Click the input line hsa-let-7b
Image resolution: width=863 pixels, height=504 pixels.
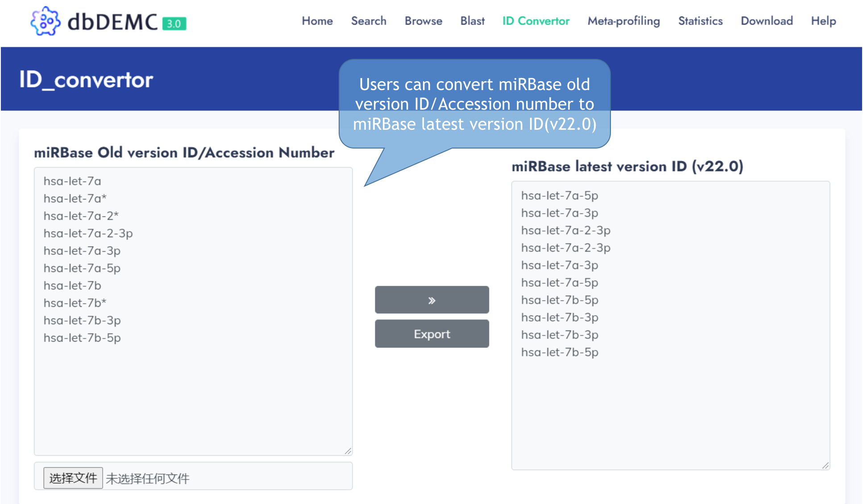[72, 285]
